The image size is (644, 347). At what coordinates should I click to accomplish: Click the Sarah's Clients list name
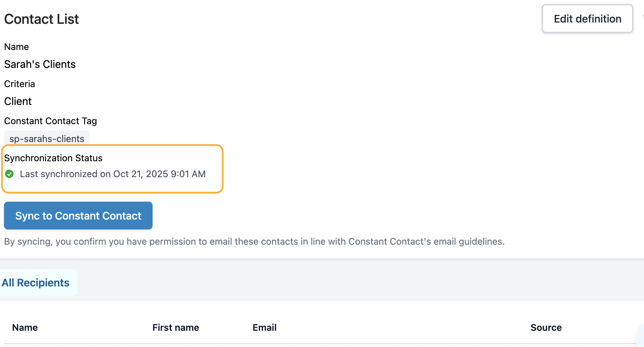click(40, 64)
